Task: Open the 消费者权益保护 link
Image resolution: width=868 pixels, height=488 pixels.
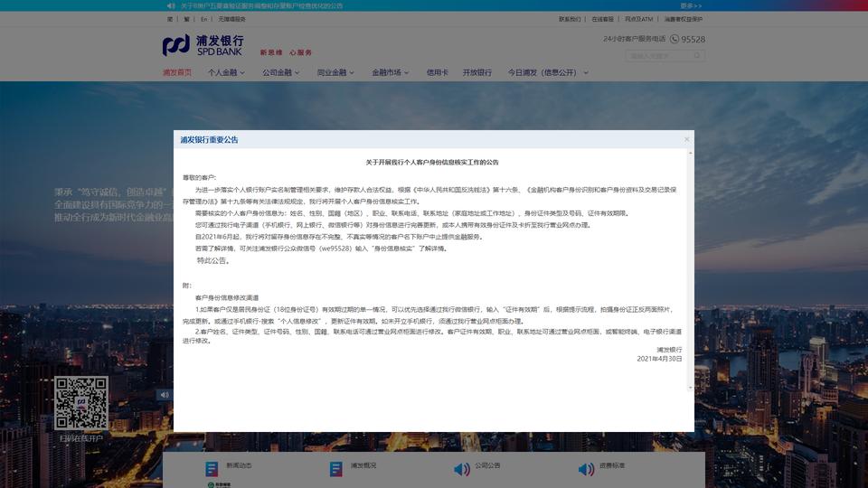Action: pyautogui.click(x=684, y=19)
